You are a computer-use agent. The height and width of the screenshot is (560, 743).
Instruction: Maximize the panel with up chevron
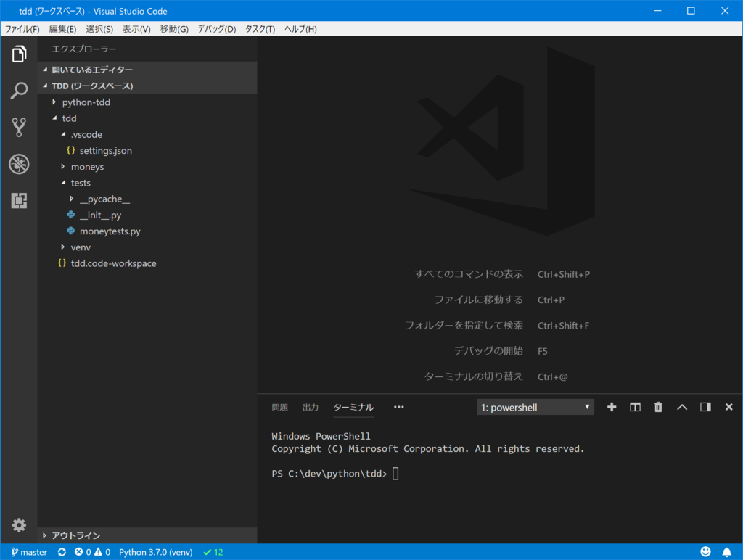coord(682,407)
